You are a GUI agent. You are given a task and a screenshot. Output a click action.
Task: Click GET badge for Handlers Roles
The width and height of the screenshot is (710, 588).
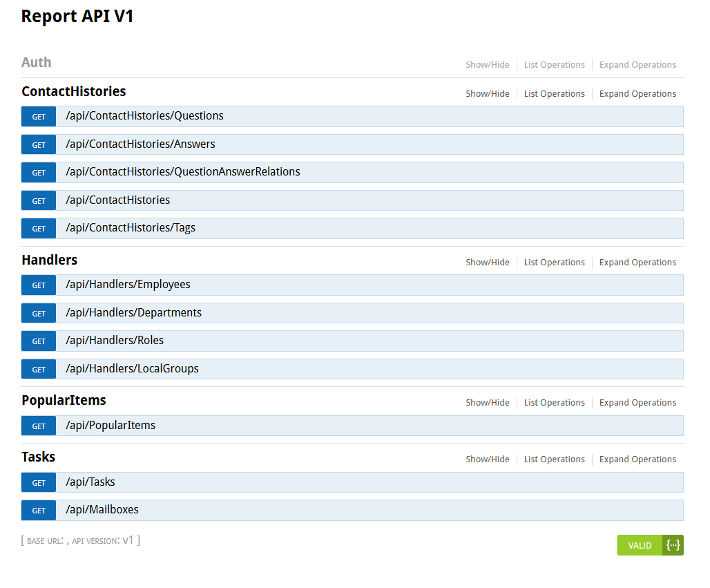click(39, 341)
